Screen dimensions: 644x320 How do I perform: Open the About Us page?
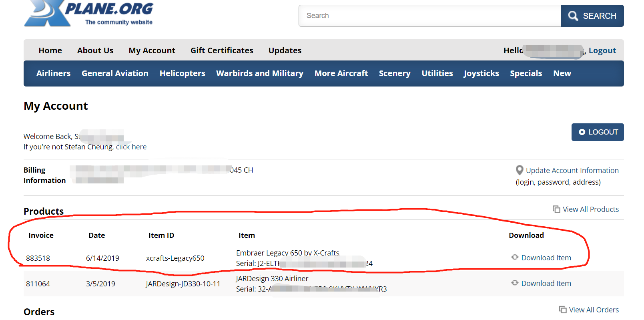95,50
